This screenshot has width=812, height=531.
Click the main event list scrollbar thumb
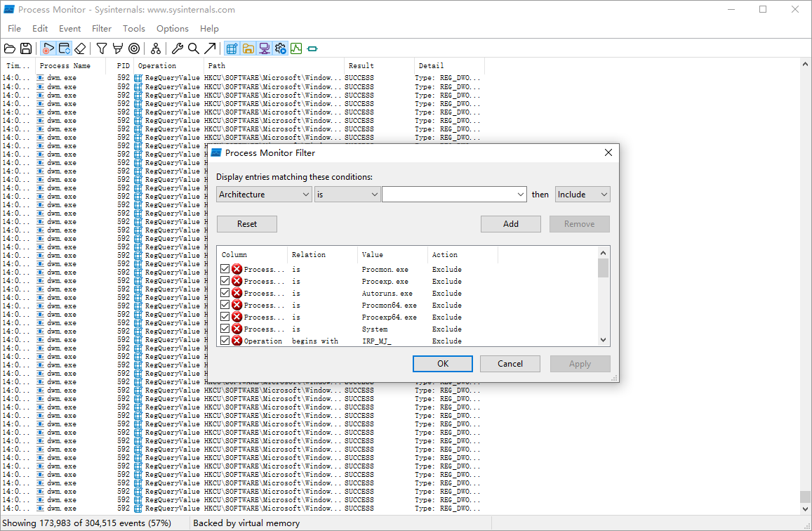805,497
